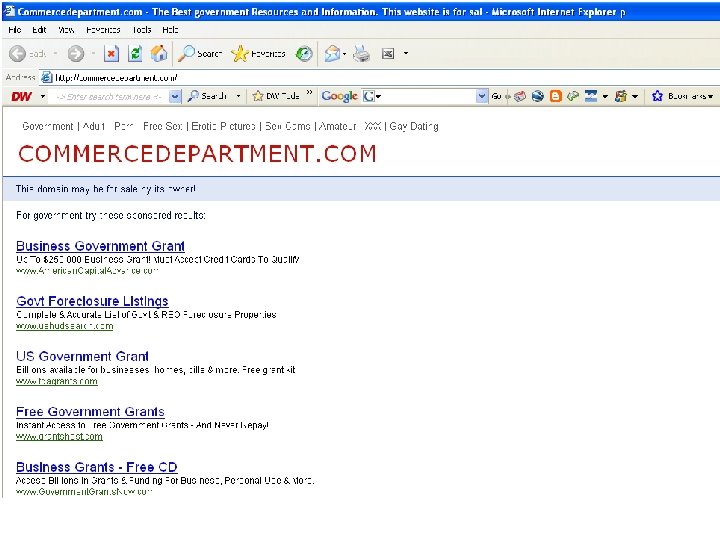Stop loading the page

[111, 54]
